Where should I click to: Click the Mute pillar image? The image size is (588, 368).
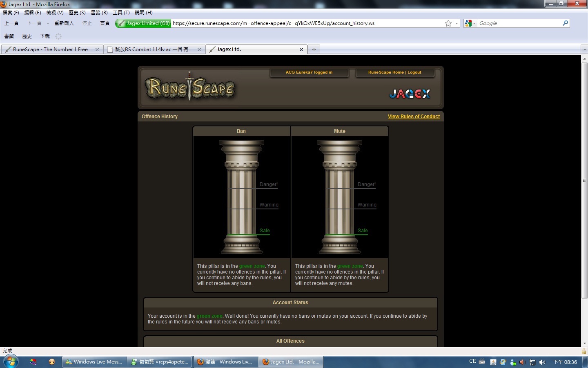(339, 197)
